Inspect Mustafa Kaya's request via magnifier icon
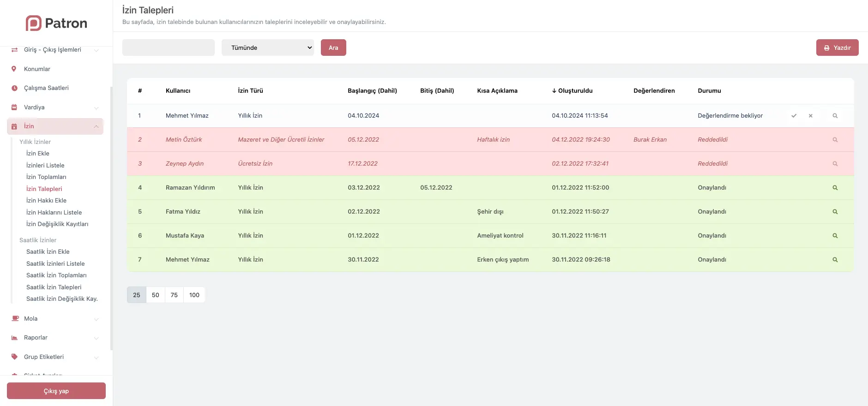This screenshot has height=406, width=868. (835, 236)
